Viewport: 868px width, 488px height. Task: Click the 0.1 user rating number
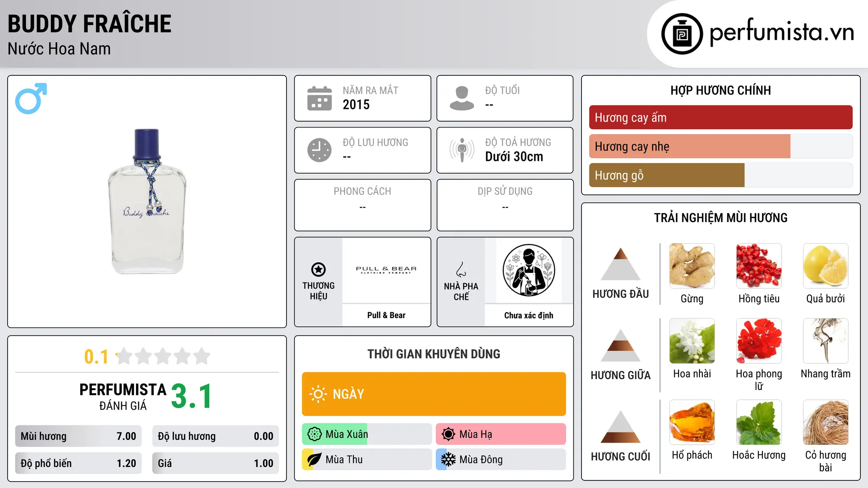[x=96, y=357]
